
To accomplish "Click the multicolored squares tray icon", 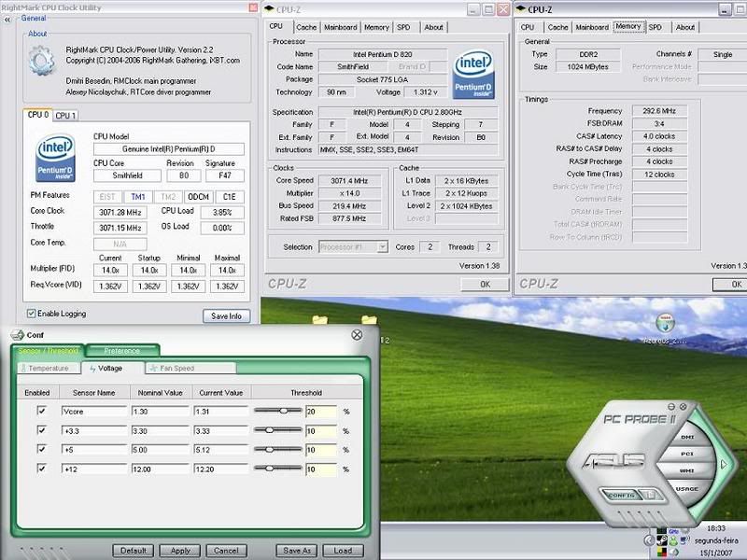I will (x=662, y=552).
